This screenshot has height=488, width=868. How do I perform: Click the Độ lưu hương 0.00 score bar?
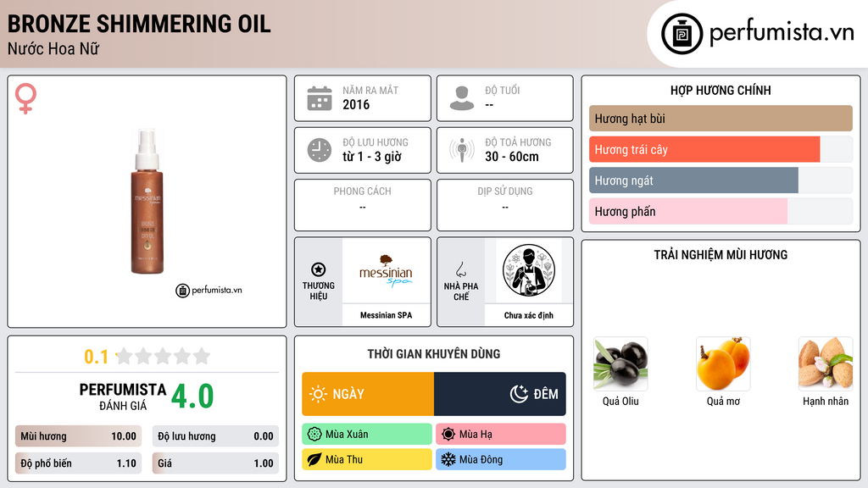(215, 436)
